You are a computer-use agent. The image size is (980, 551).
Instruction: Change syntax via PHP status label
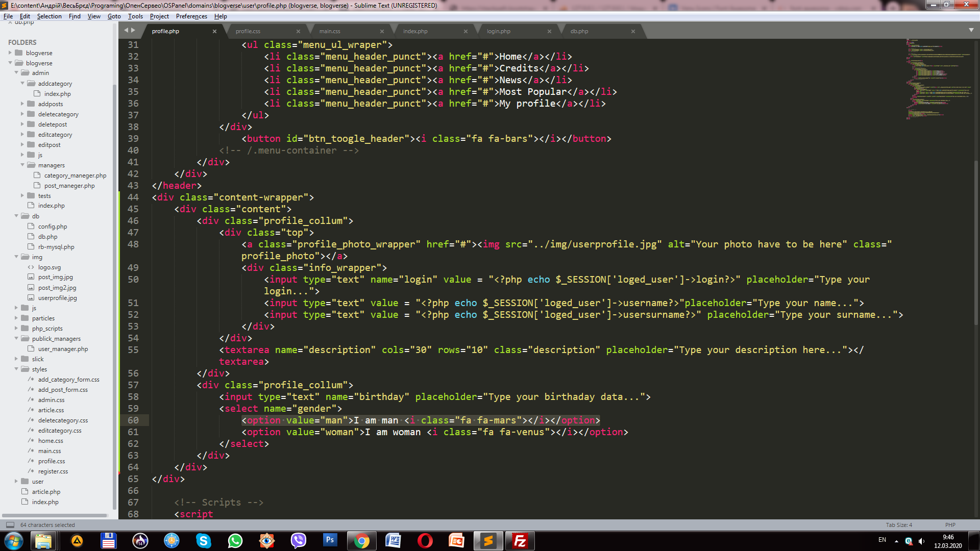(950, 525)
